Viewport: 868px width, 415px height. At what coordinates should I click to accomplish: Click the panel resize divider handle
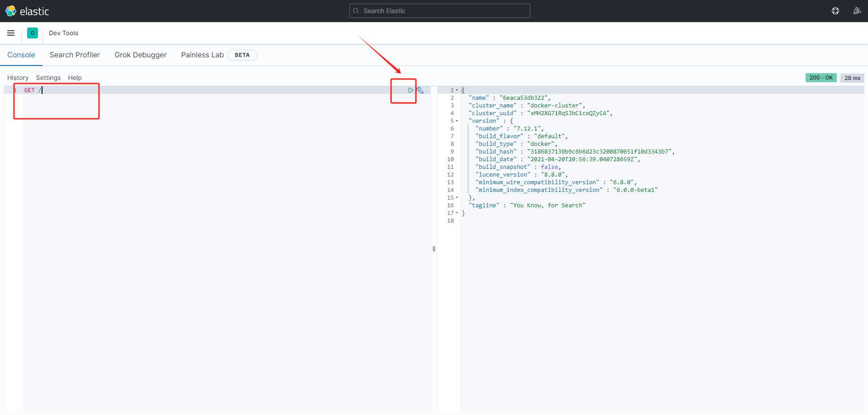[x=434, y=249]
